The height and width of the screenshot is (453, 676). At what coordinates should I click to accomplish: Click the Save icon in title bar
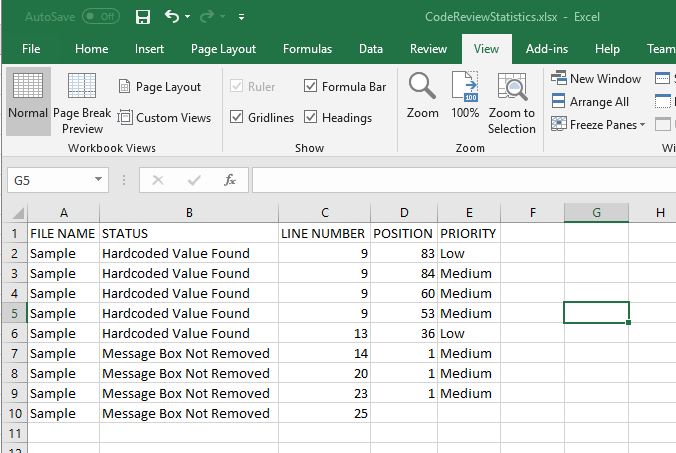142,17
